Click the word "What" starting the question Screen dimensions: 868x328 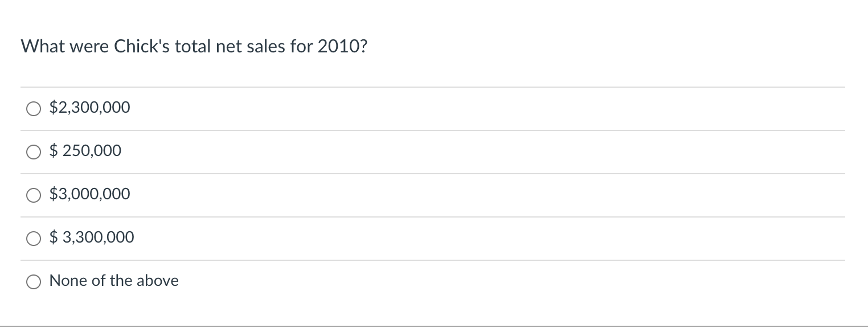pos(43,47)
